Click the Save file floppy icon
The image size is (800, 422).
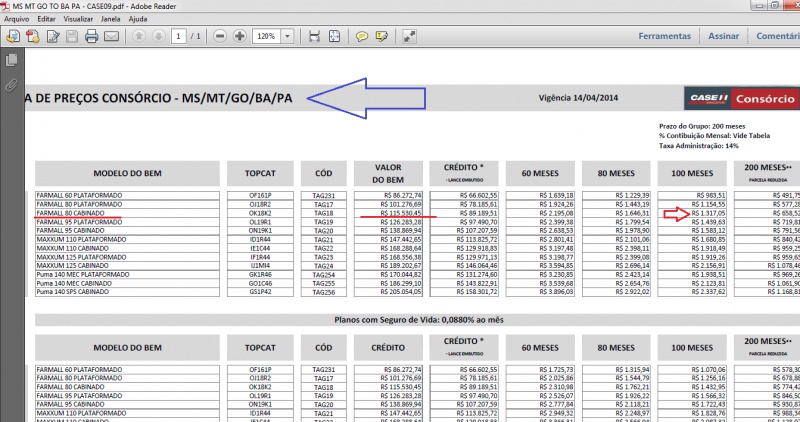72,36
